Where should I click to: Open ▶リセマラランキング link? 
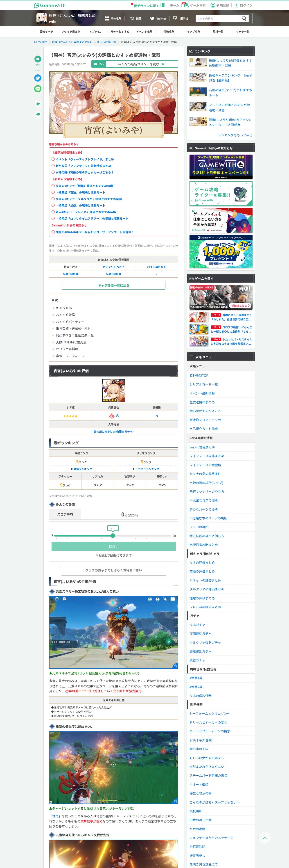[x=146, y=469]
